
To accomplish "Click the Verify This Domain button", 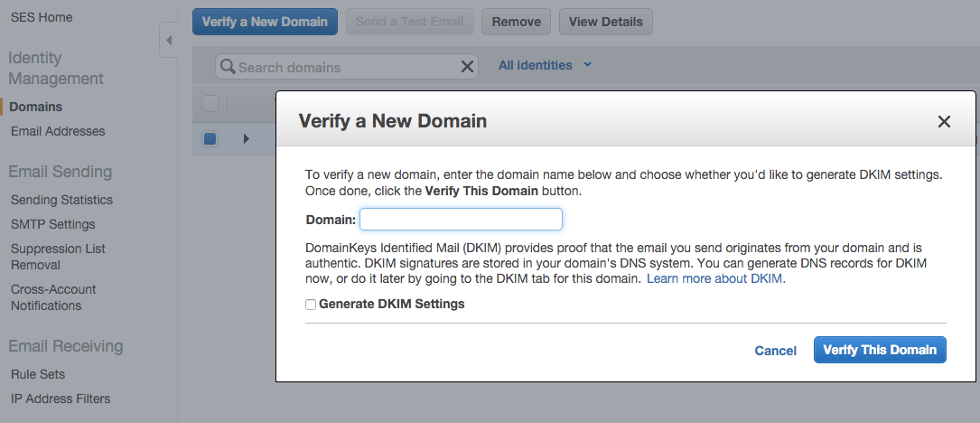I will (x=880, y=350).
